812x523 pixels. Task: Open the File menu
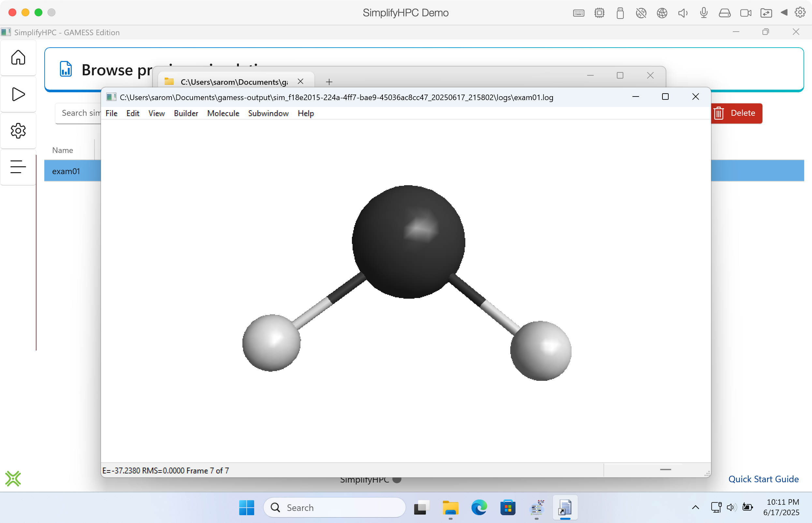point(111,113)
